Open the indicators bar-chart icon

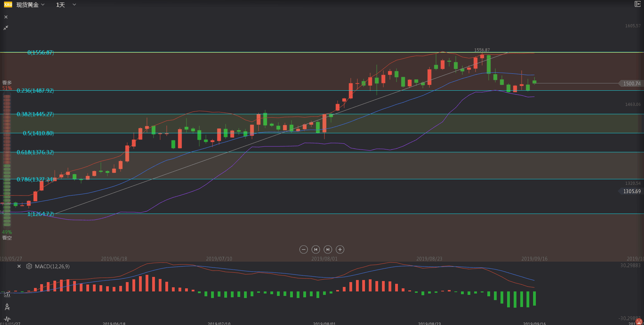pos(7,295)
